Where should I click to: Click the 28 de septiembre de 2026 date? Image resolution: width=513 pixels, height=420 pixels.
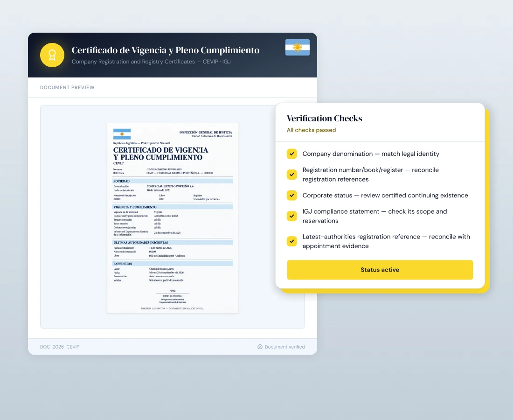[167, 233]
